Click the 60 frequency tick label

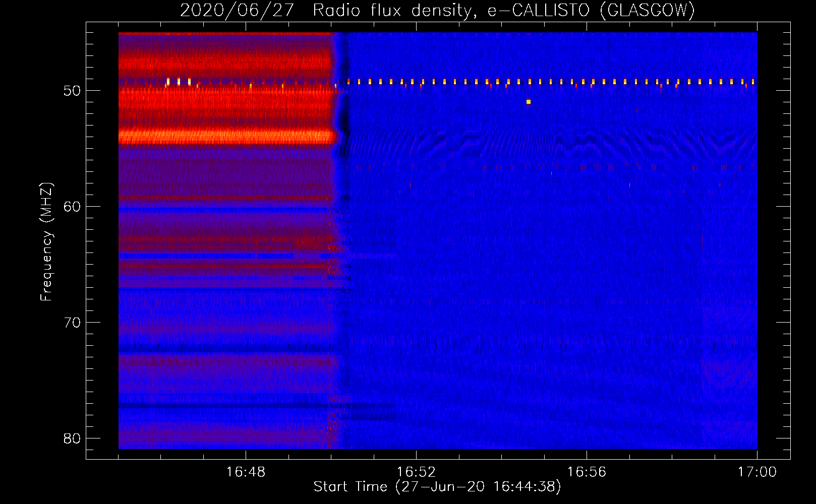pyautogui.click(x=72, y=207)
